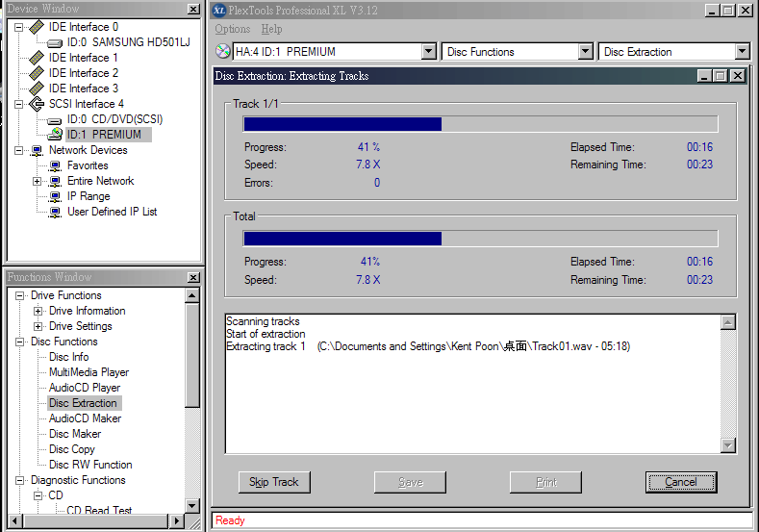
Task: Select the CD/DVD(SCSI) drive icon
Action: (55, 119)
